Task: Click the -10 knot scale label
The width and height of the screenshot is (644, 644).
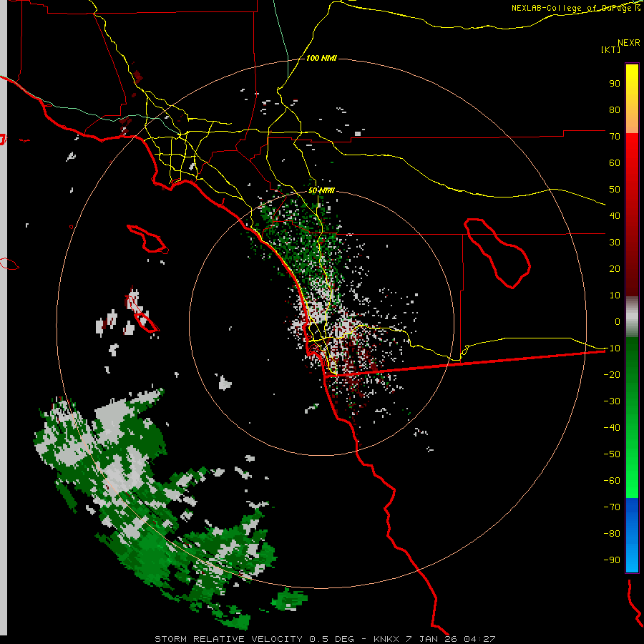Action: tap(612, 348)
